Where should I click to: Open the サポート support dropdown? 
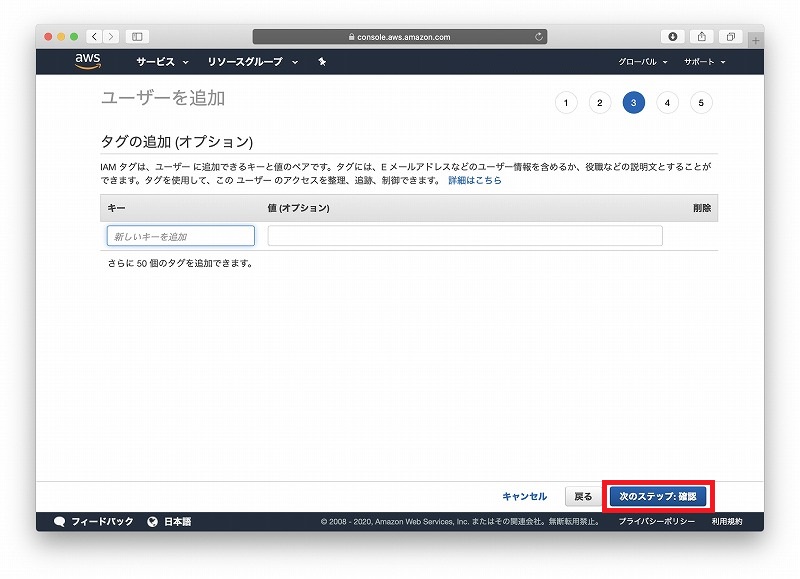pyautogui.click(x=705, y=62)
